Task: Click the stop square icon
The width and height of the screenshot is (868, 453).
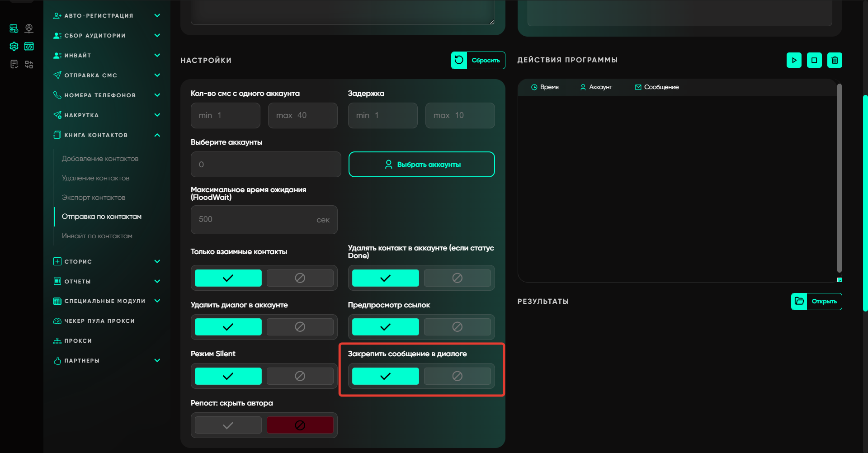Action: [x=814, y=60]
